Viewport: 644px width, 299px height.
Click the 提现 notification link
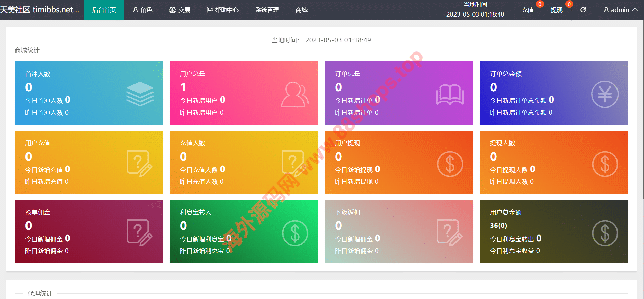point(557,10)
